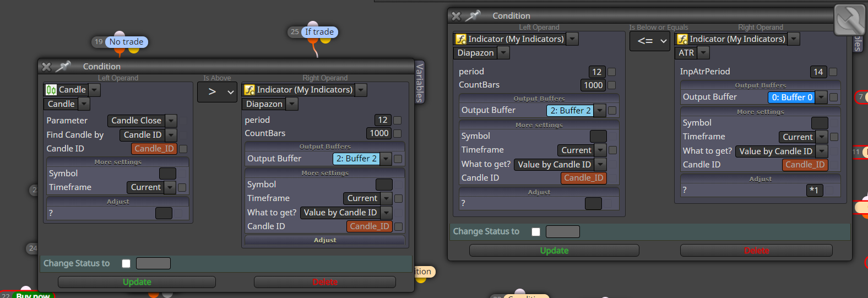Toggle checkbox beside Candle operand's Candle_ID field

(183, 149)
